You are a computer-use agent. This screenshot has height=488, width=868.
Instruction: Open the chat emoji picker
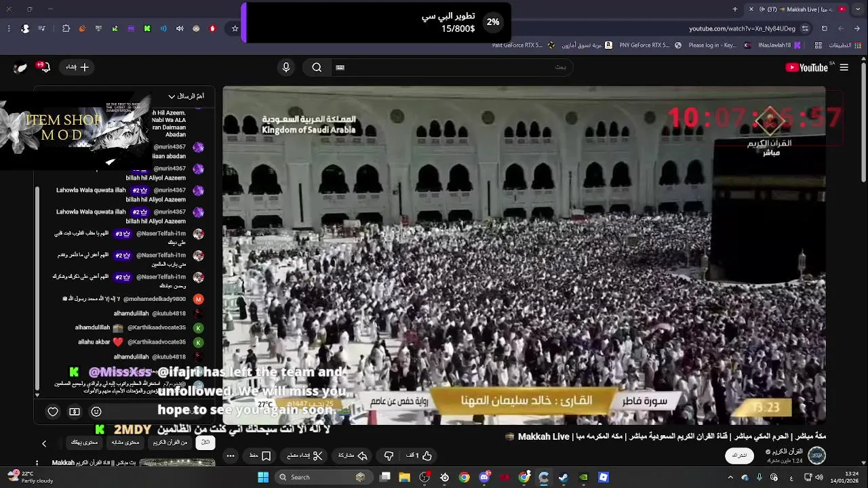tap(96, 411)
